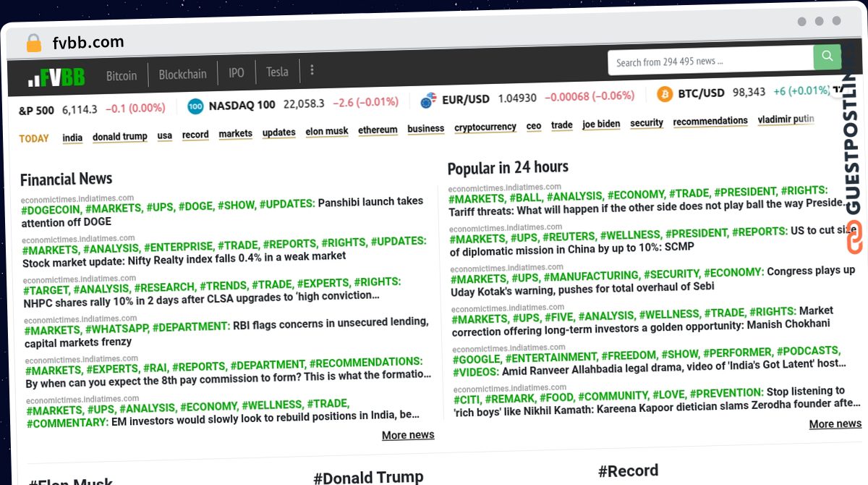This screenshot has height=485, width=868.
Task: Click the #DOGECOIN hashtag in Financial News
Action: tap(51, 210)
